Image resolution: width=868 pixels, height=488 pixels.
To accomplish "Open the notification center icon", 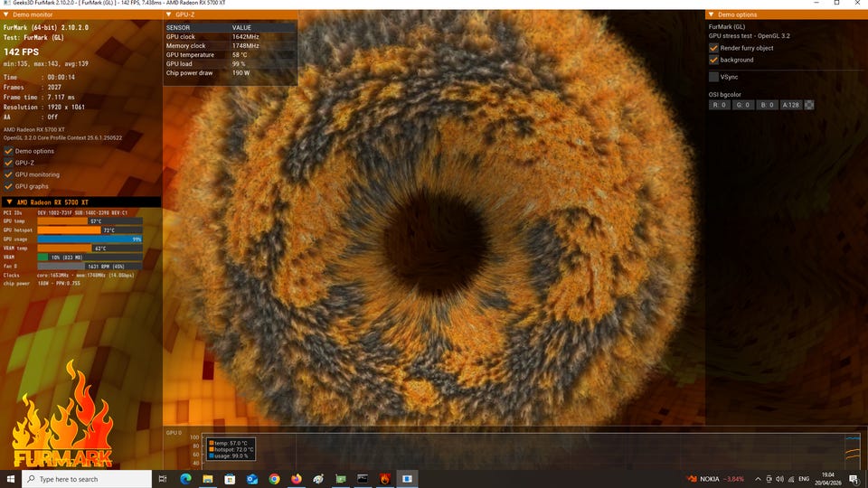I will [854, 479].
